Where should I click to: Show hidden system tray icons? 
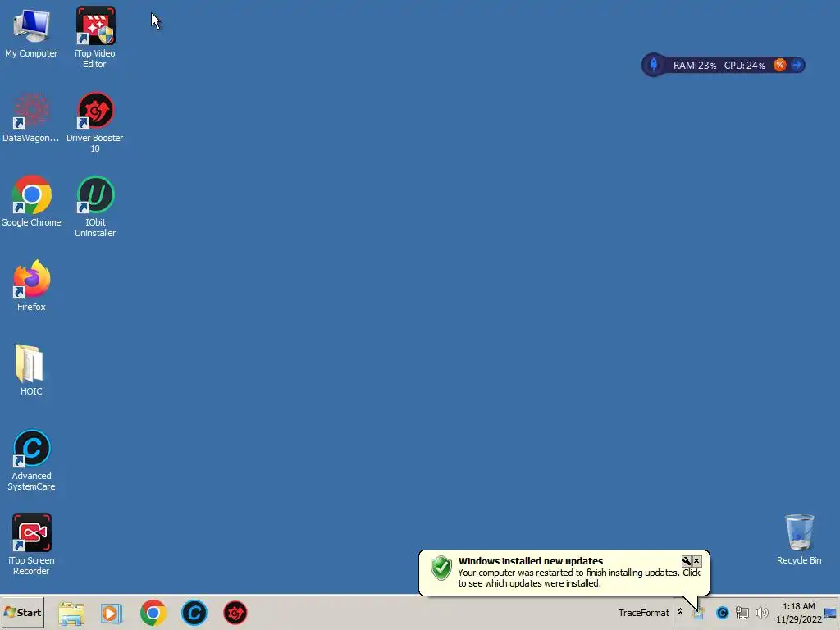click(680, 612)
